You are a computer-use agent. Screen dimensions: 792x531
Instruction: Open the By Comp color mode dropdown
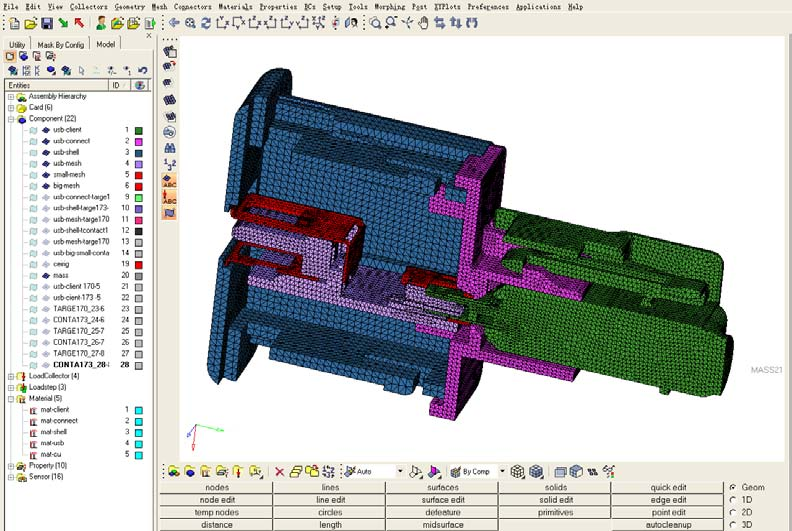click(x=502, y=471)
